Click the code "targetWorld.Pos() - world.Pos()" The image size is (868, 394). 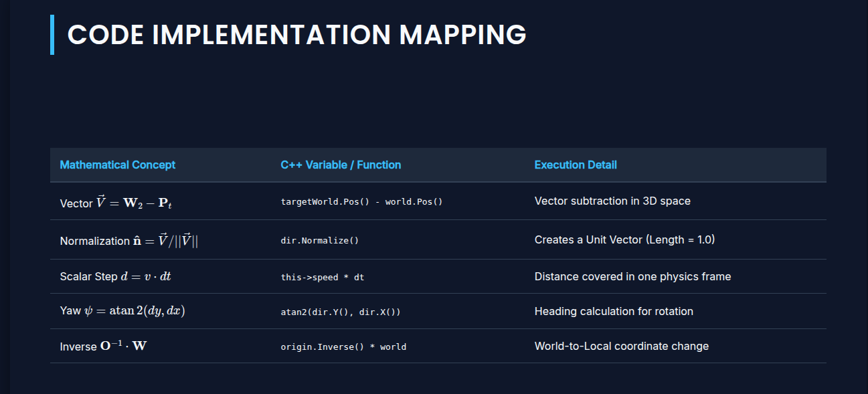(x=361, y=201)
